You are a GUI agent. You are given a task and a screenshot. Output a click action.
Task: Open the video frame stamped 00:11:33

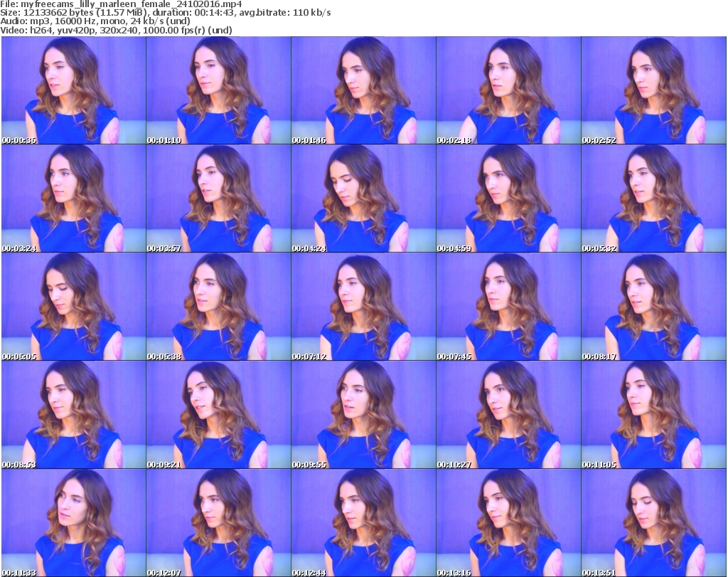tap(73, 523)
